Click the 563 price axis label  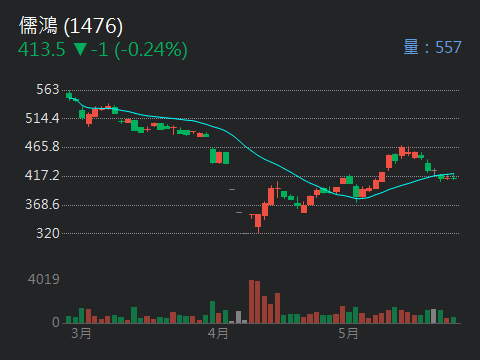tap(48, 89)
